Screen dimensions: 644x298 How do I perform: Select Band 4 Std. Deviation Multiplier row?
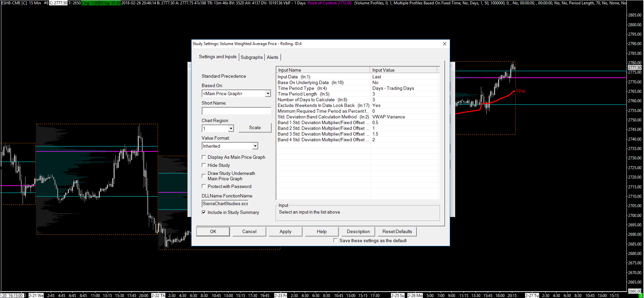coord(358,140)
